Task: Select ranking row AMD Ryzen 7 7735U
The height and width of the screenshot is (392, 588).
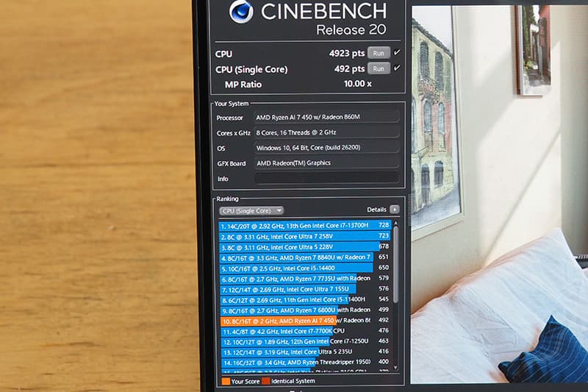Action: pyautogui.click(x=305, y=279)
